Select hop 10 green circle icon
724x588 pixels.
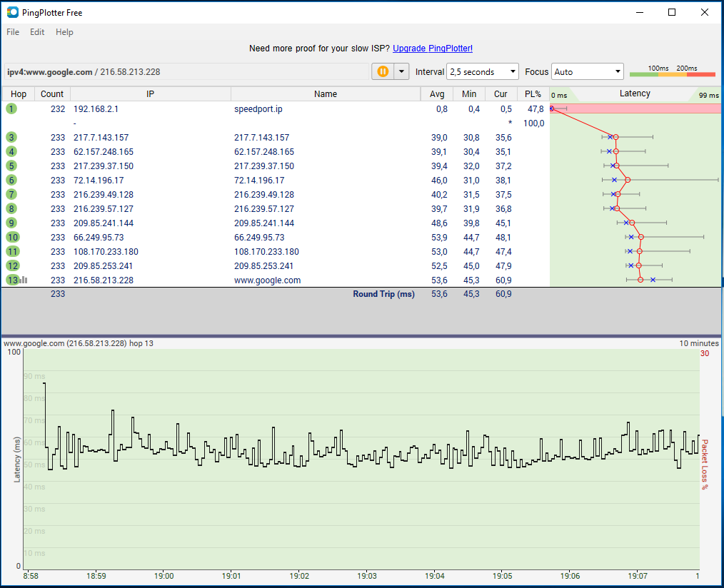12,238
